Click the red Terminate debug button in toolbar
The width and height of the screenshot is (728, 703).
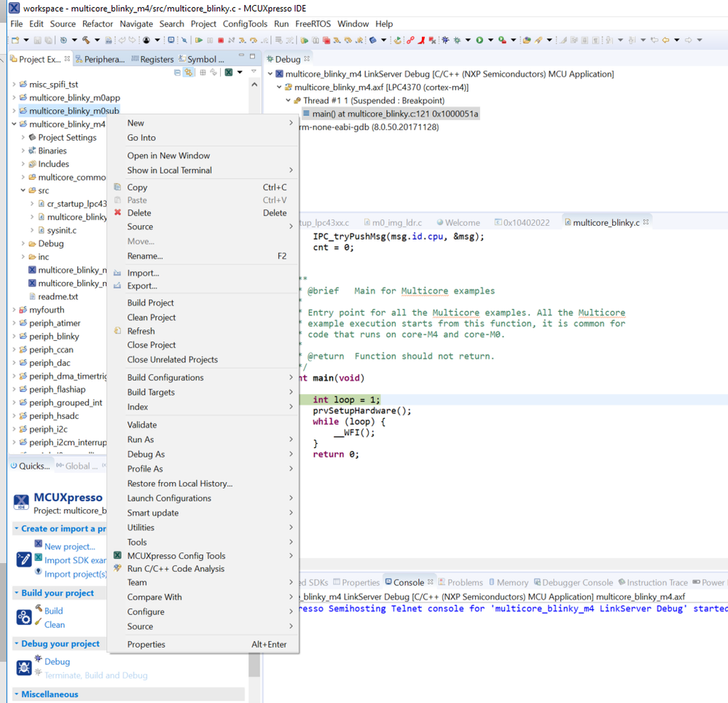click(221, 40)
